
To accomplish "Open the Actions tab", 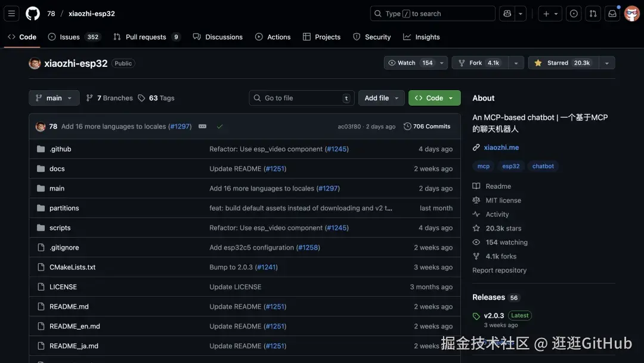I will coord(273,37).
